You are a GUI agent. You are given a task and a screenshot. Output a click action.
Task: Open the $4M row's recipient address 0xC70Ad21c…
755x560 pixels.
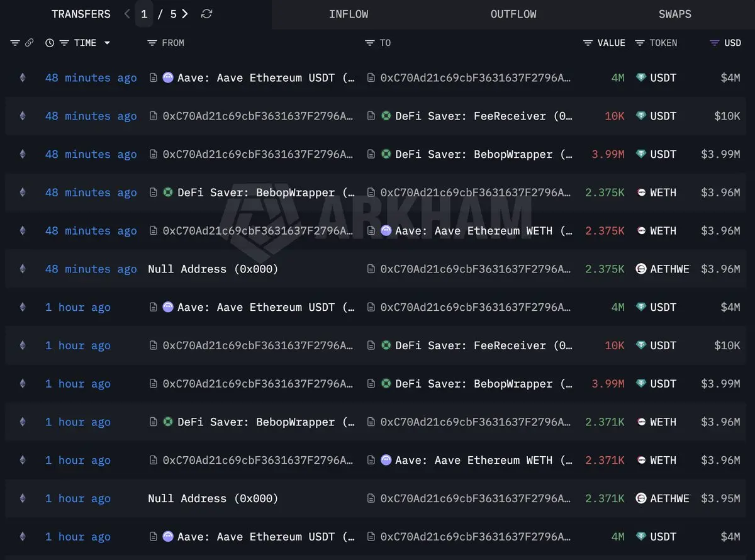[476, 78]
